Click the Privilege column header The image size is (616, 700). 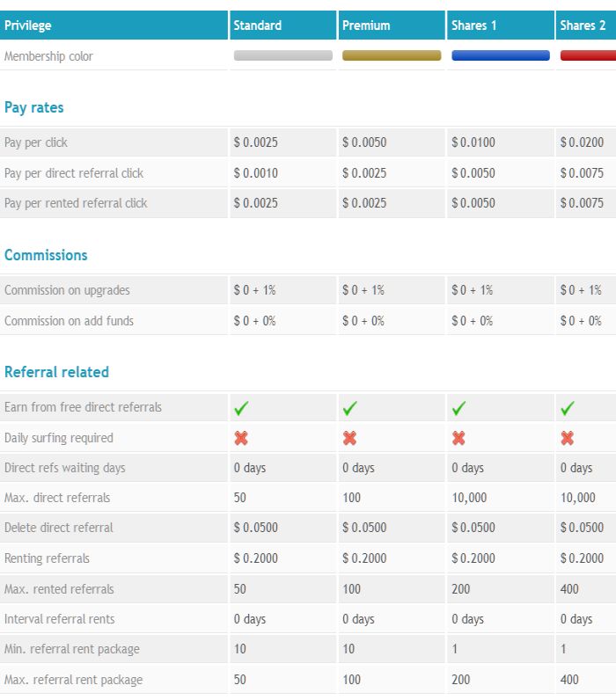[28, 26]
